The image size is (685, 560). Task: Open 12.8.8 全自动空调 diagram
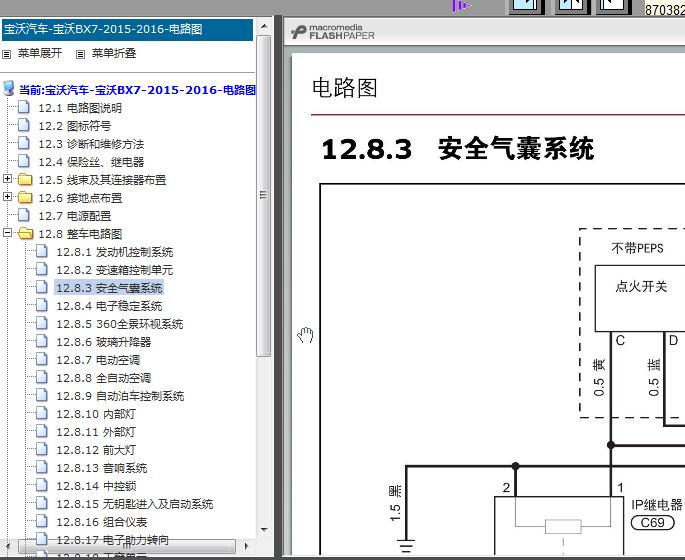pyautogui.click(x=104, y=378)
